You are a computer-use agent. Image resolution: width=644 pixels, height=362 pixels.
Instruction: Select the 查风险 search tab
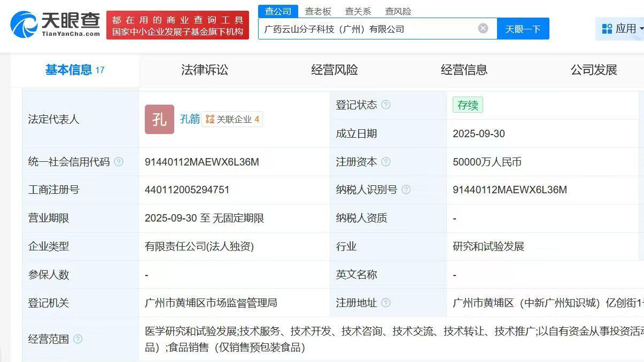[x=398, y=11]
